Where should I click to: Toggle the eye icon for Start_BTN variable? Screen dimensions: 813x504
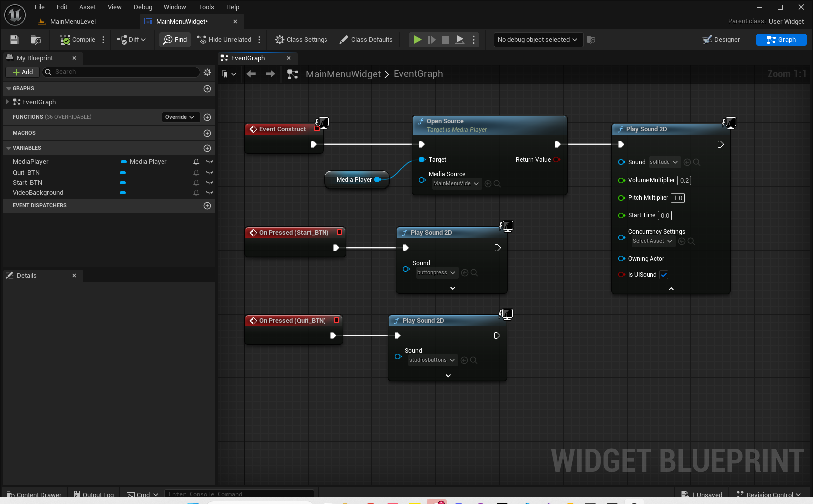[210, 183]
